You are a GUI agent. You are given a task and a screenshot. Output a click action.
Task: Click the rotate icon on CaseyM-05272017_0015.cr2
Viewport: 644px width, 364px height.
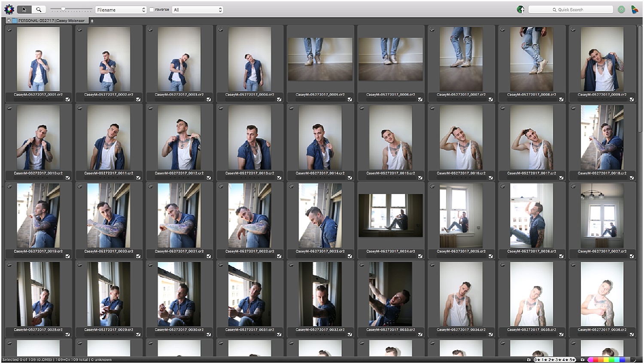pyautogui.click(x=362, y=108)
